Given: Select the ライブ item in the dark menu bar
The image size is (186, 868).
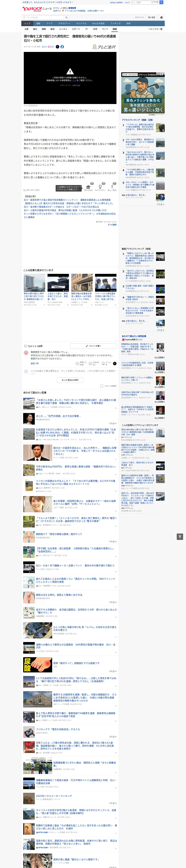Looking at the screenshot, I should 49,24.
